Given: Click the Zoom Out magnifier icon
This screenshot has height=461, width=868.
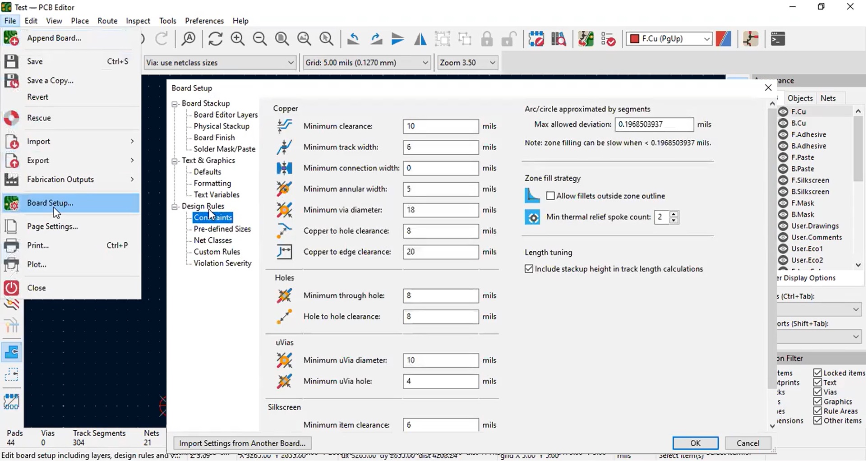Looking at the screenshot, I should [260, 39].
